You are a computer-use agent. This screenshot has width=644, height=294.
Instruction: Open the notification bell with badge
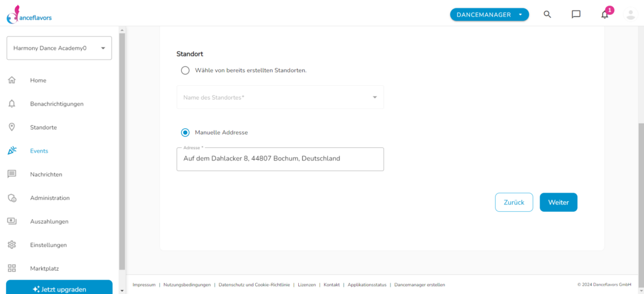pos(605,15)
